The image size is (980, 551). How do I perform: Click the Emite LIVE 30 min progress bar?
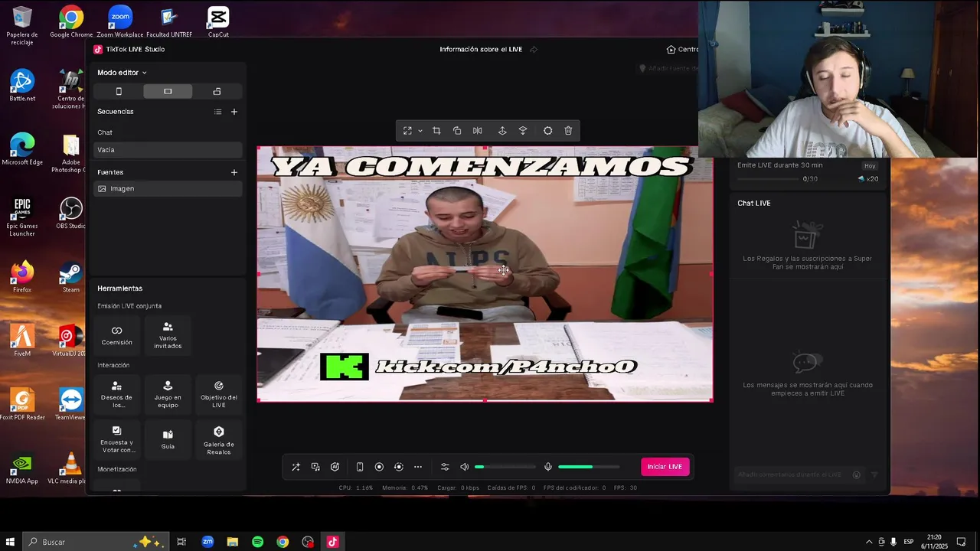click(769, 179)
